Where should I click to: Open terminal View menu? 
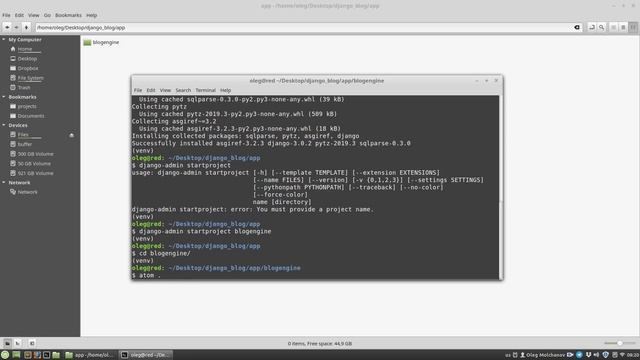point(165,90)
